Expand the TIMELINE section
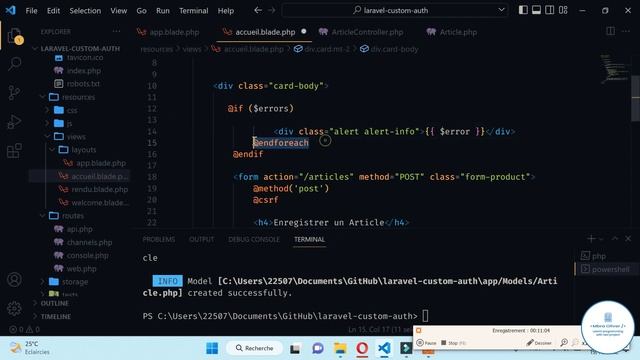This screenshot has width=640, height=360. click(56, 316)
